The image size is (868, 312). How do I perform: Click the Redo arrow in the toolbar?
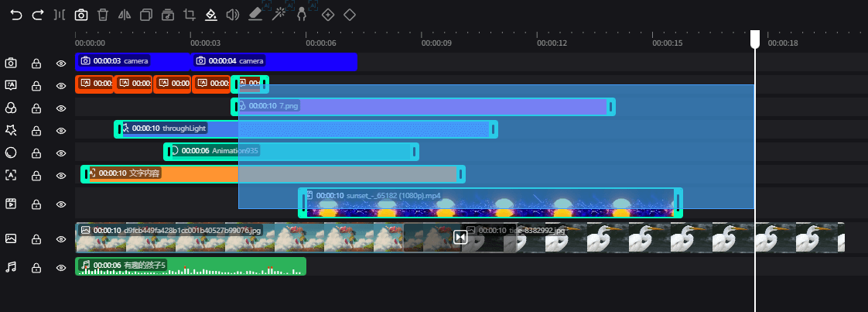37,15
